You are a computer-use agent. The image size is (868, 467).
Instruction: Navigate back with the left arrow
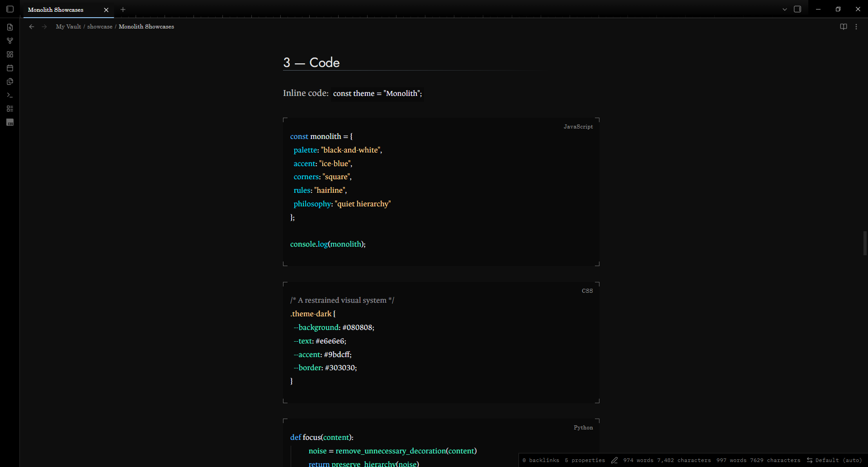click(x=32, y=27)
